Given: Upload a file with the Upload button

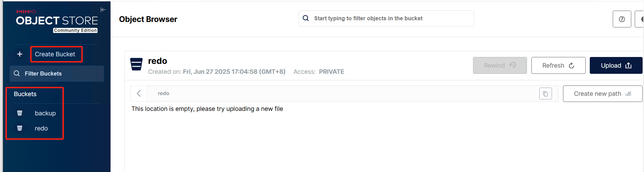Looking at the screenshot, I should click(x=616, y=66).
